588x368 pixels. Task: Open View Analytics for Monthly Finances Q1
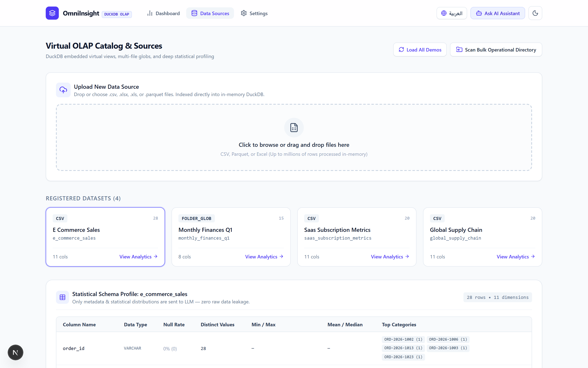264,257
